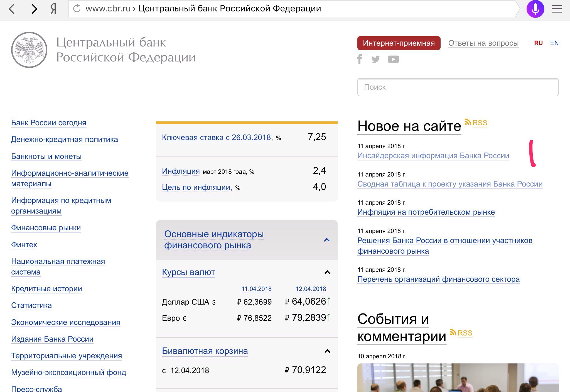
Task: Open Кредитные истории menu item
Action: click(x=46, y=289)
